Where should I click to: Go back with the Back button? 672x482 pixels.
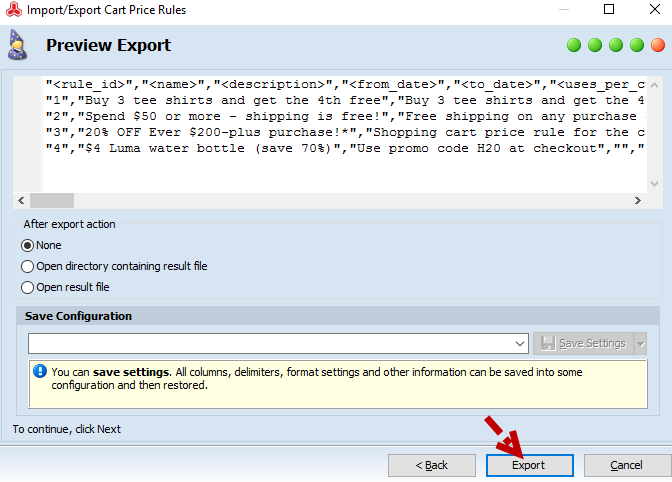click(x=432, y=465)
